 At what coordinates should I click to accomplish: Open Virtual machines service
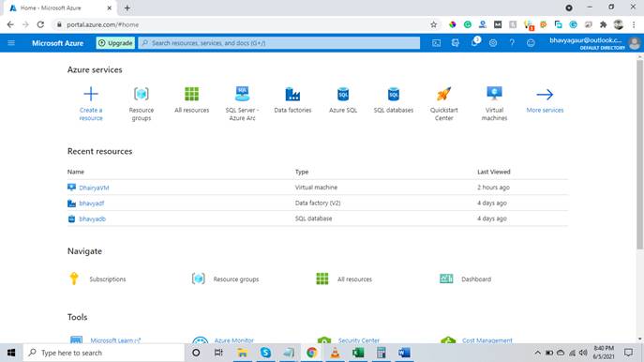point(494,103)
